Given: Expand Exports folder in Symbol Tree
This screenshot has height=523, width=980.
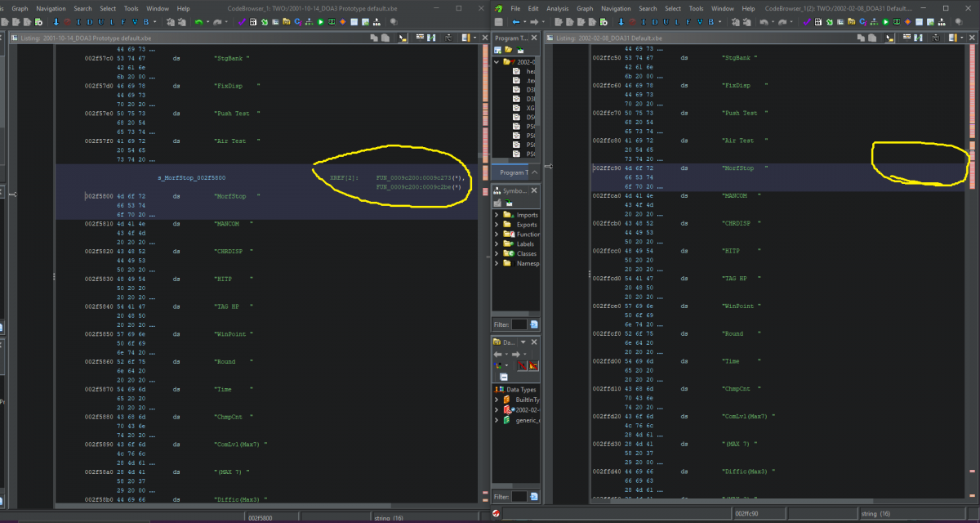Looking at the screenshot, I should 496,225.
